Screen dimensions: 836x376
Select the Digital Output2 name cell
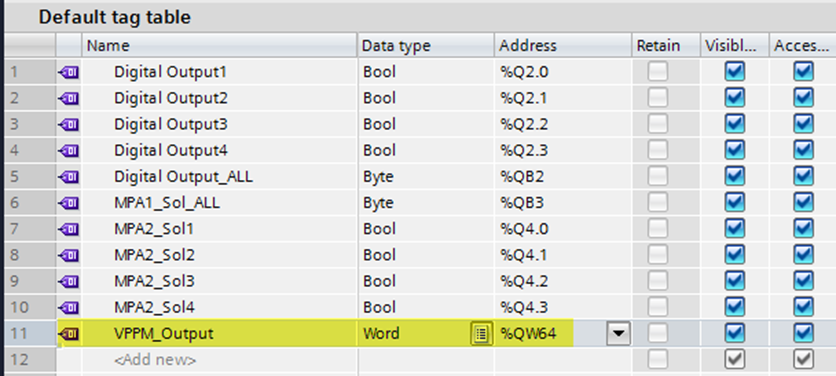(219, 98)
